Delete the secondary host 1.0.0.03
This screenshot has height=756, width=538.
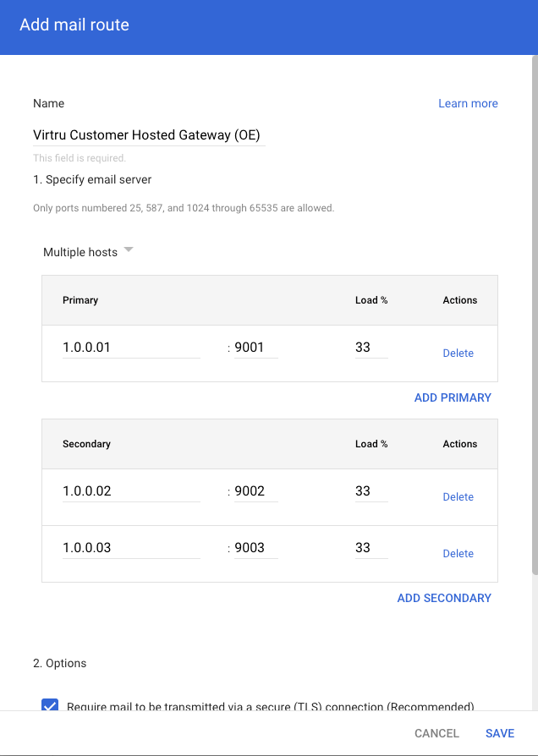coord(458,553)
